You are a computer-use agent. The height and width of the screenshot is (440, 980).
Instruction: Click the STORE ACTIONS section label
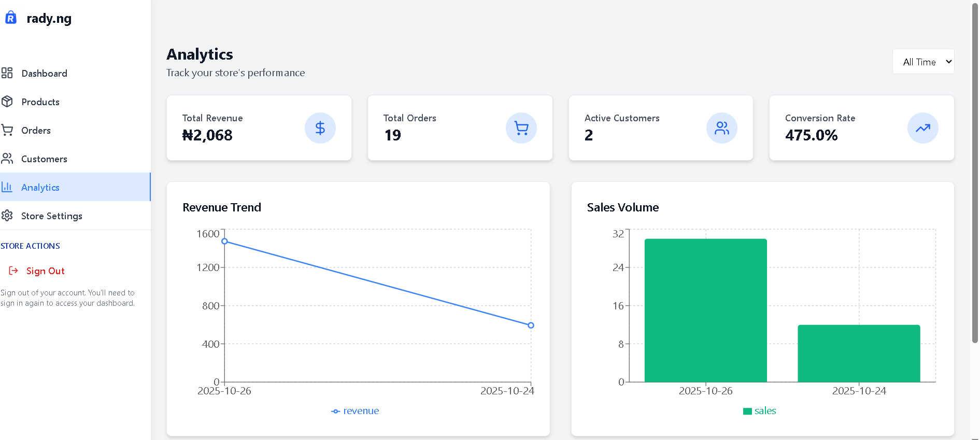pyautogui.click(x=30, y=246)
